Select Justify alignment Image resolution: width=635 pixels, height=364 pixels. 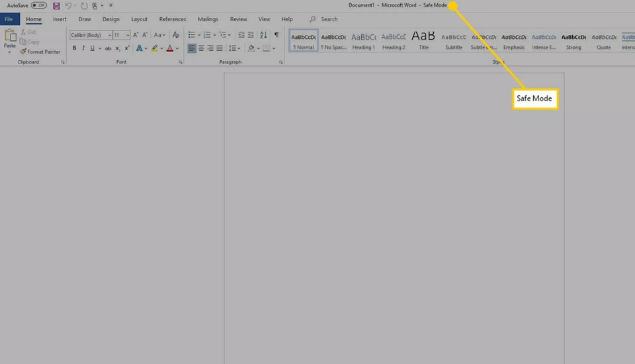[x=220, y=48]
